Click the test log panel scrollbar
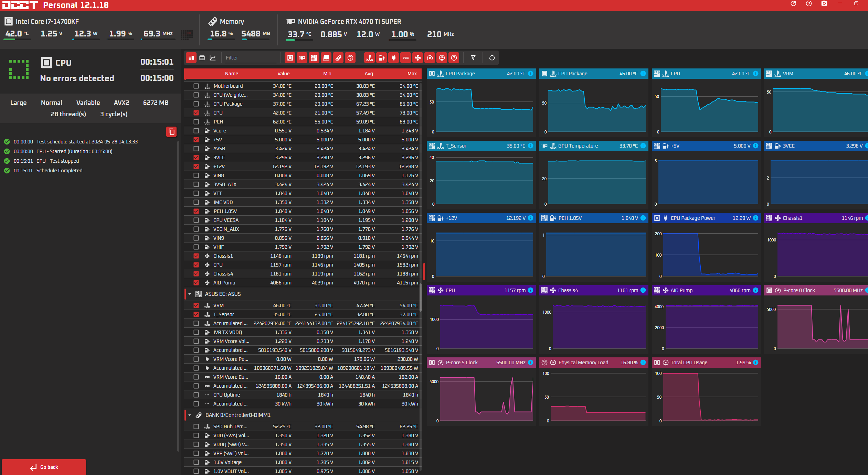The image size is (868, 475). pos(178,296)
